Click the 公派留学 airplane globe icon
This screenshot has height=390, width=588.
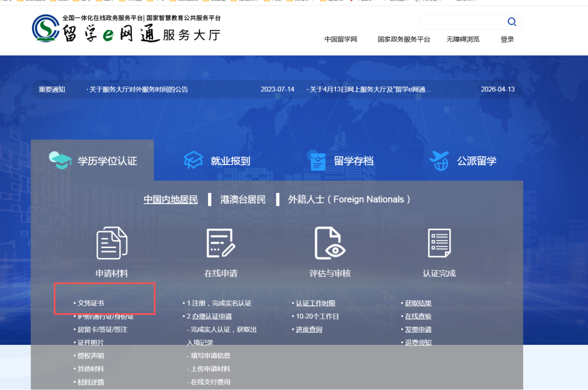point(439,161)
